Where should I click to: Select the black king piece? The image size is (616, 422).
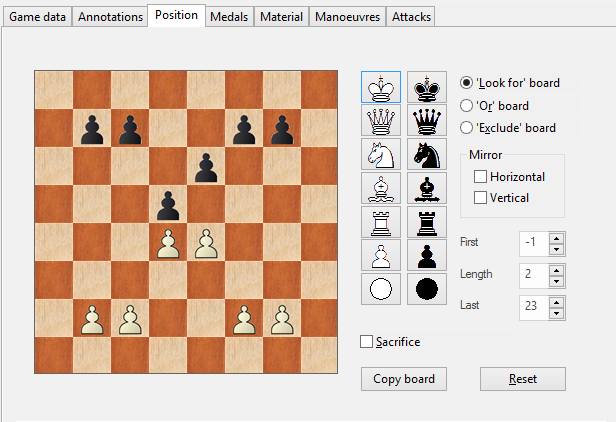(427, 87)
